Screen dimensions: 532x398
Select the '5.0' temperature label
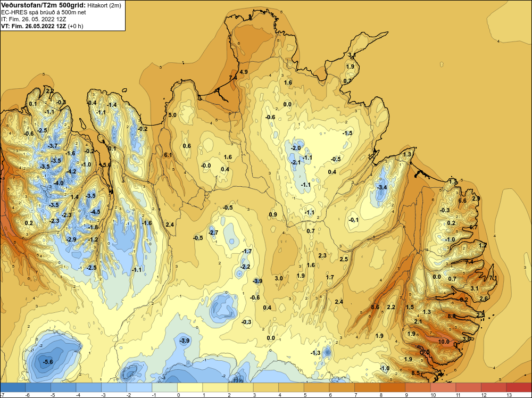172,115
